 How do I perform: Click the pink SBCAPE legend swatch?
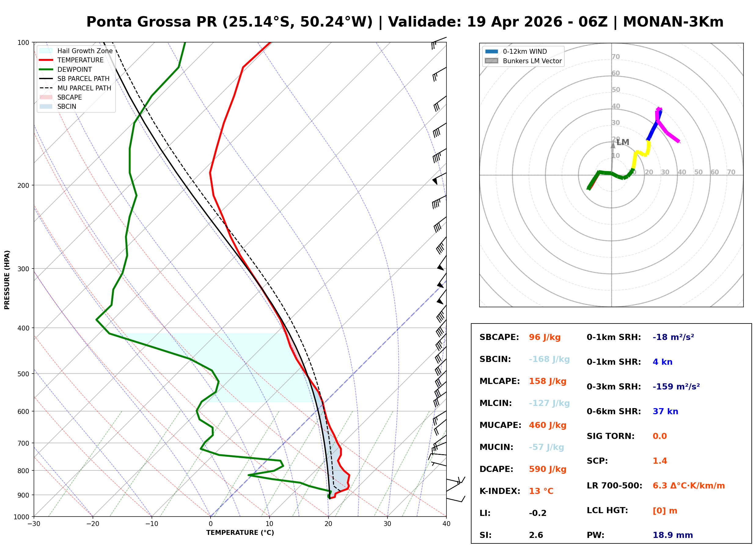click(x=46, y=97)
